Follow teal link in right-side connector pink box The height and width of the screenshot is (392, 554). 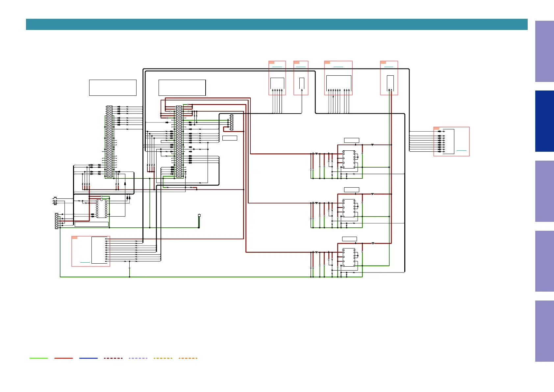click(x=462, y=150)
